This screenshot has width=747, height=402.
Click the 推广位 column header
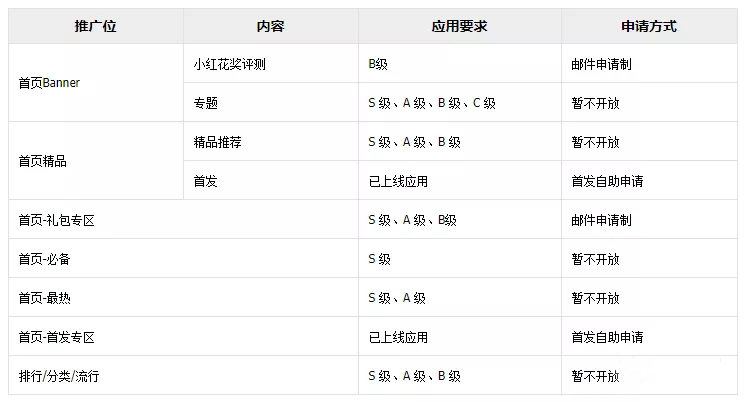[96, 26]
